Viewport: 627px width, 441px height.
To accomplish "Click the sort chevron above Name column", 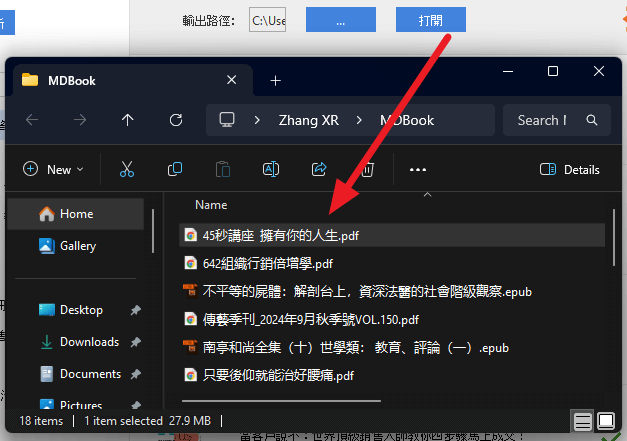I will [427, 195].
